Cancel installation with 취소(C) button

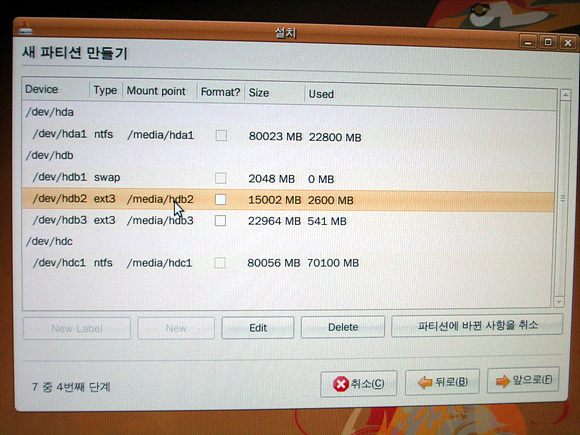pos(358,384)
